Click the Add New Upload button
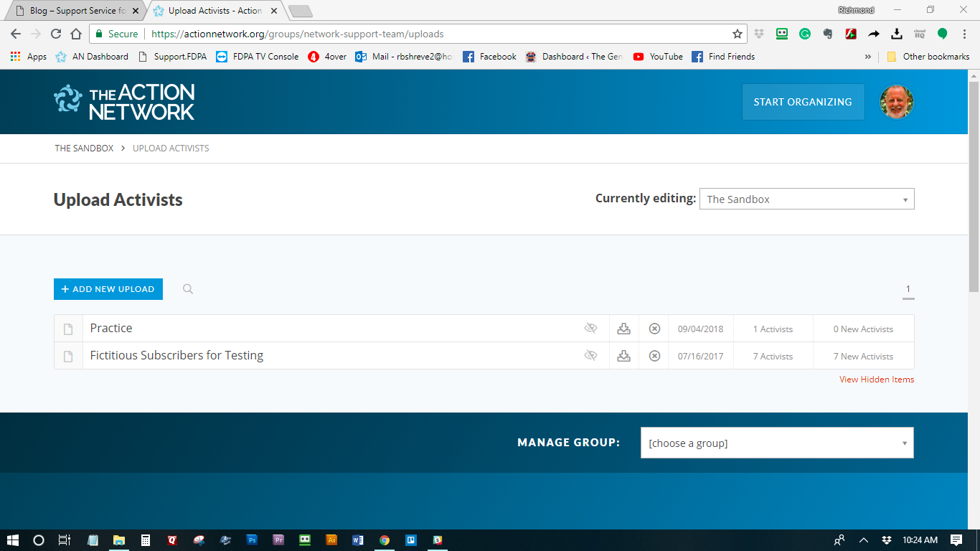Image resolution: width=980 pixels, height=551 pixels. [108, 289]
